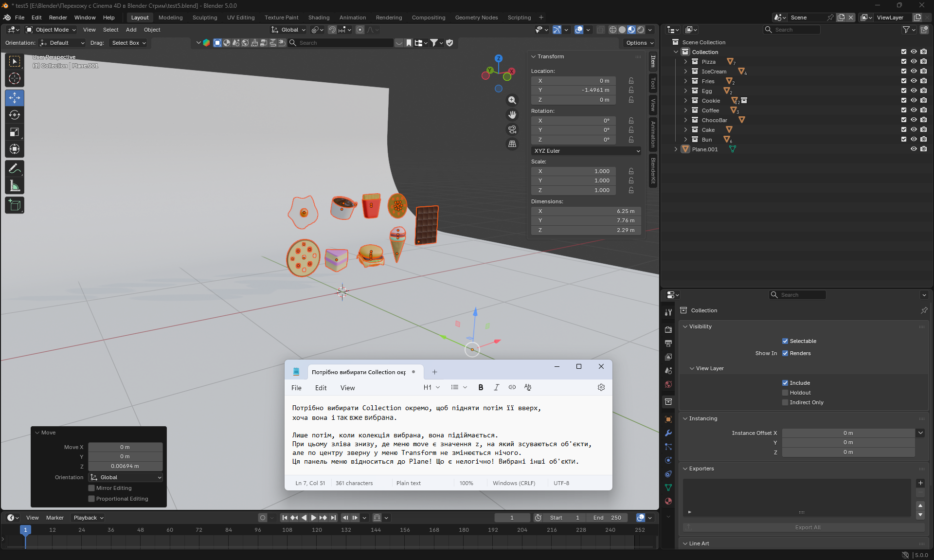Open the Render menu
This screenshot has height=560, width=934.
[58, 18]
